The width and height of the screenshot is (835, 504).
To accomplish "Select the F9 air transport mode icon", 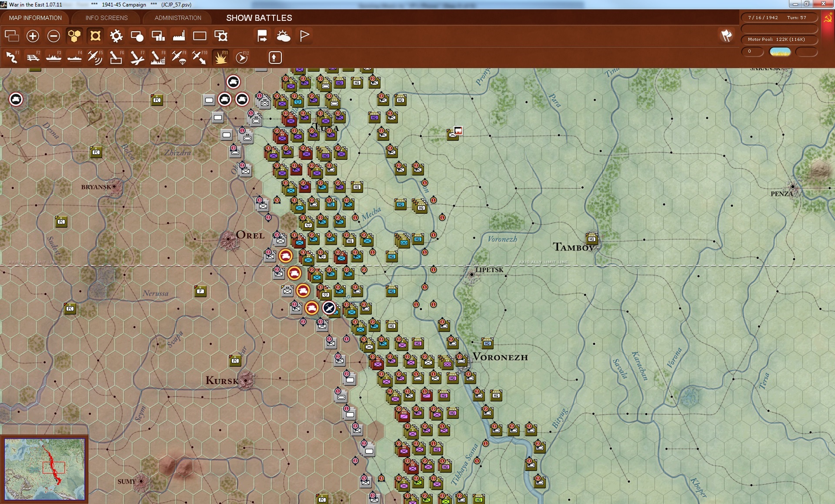I will 179,57.
